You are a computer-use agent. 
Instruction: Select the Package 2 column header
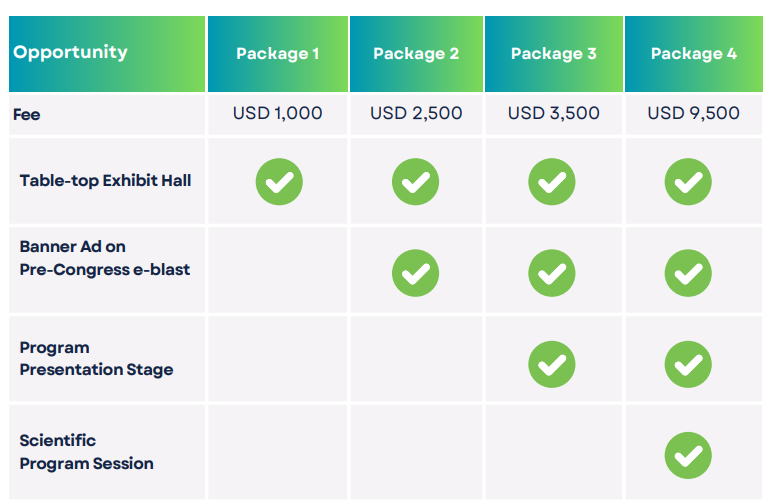(x=416, y=54)
